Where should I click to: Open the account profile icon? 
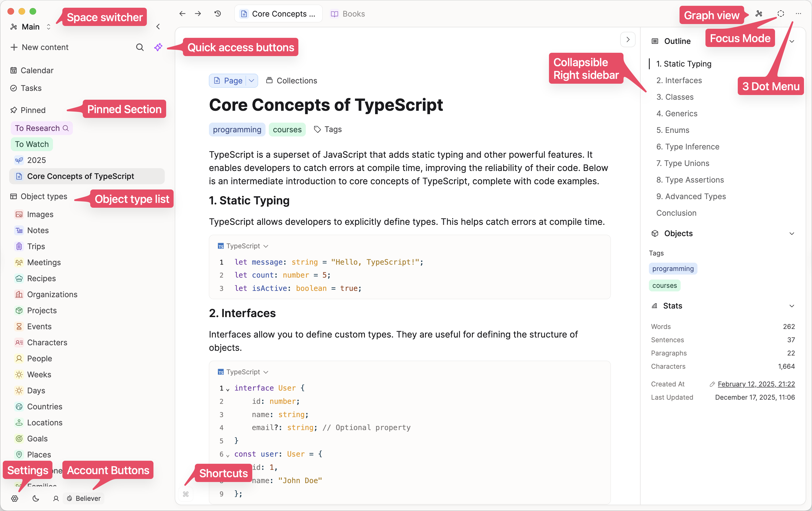tap(56, 499)
